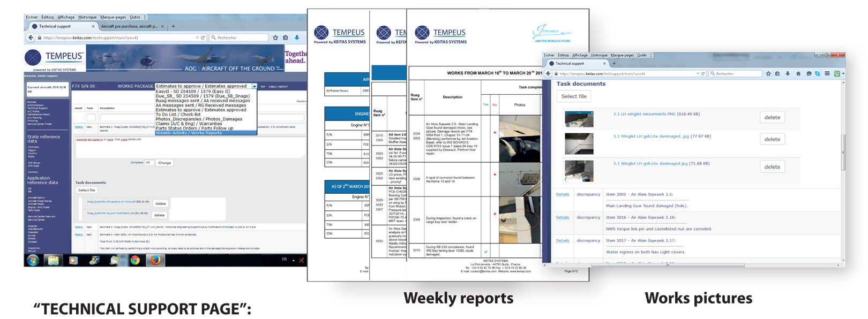Viewport: 868px width, 319px height.
Task: Go back in the wo=41 browser window
Action: tap(31, 37)
